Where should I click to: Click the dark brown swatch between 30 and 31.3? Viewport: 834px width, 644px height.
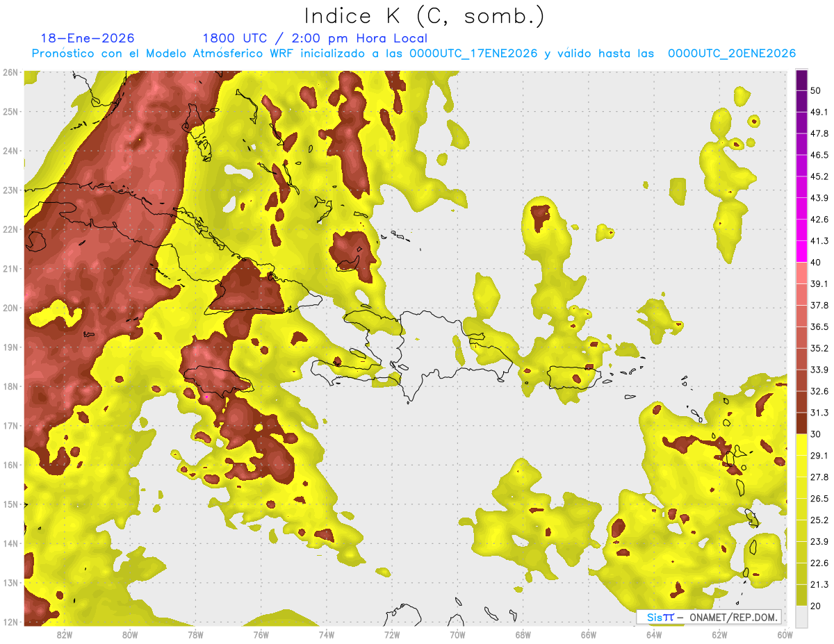coord(801,423)
